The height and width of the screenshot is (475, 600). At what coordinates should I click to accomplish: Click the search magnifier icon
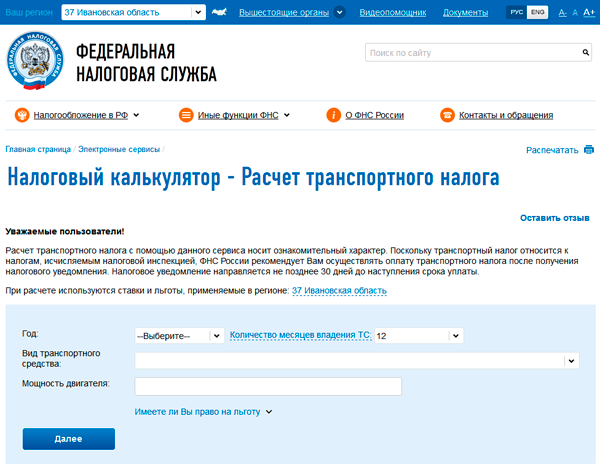point(585,52)
